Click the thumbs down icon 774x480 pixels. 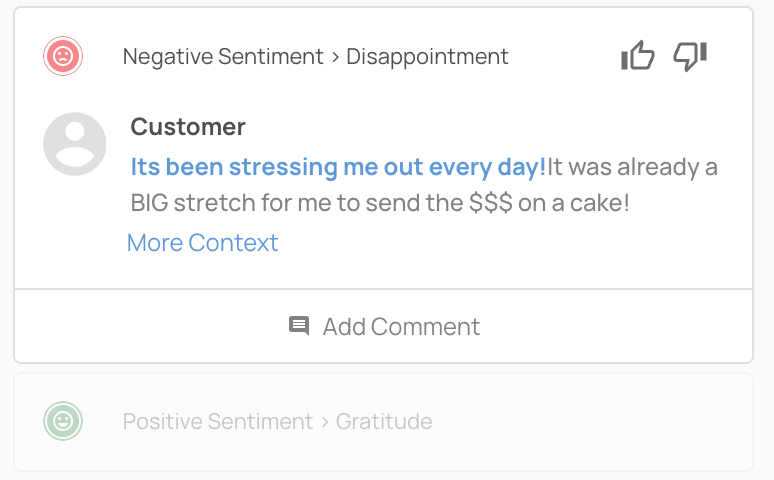point(690,56)
